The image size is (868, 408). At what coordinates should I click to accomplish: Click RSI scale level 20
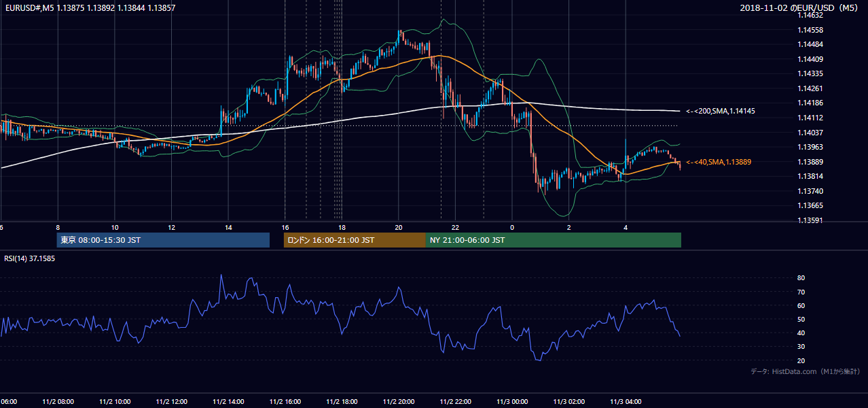pyautogui.click(x=801, y=360)
